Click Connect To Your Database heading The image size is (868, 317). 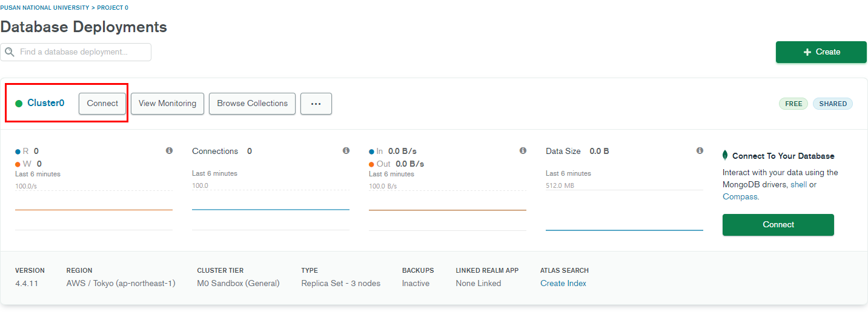coord(783,156)
